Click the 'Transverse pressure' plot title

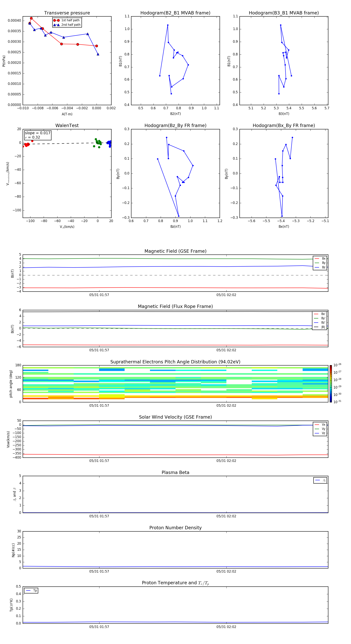tap(67, 13)
